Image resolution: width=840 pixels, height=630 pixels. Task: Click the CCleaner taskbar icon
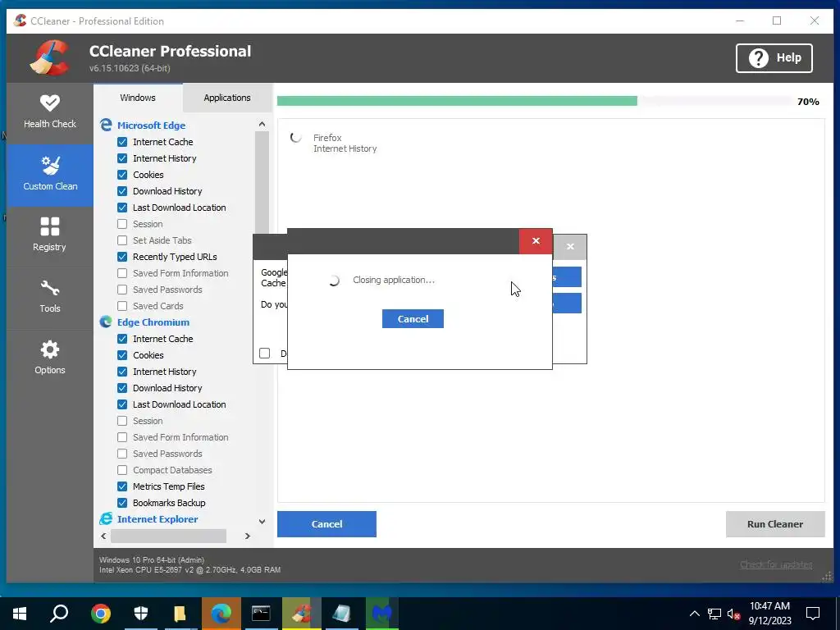pos(301,614)
